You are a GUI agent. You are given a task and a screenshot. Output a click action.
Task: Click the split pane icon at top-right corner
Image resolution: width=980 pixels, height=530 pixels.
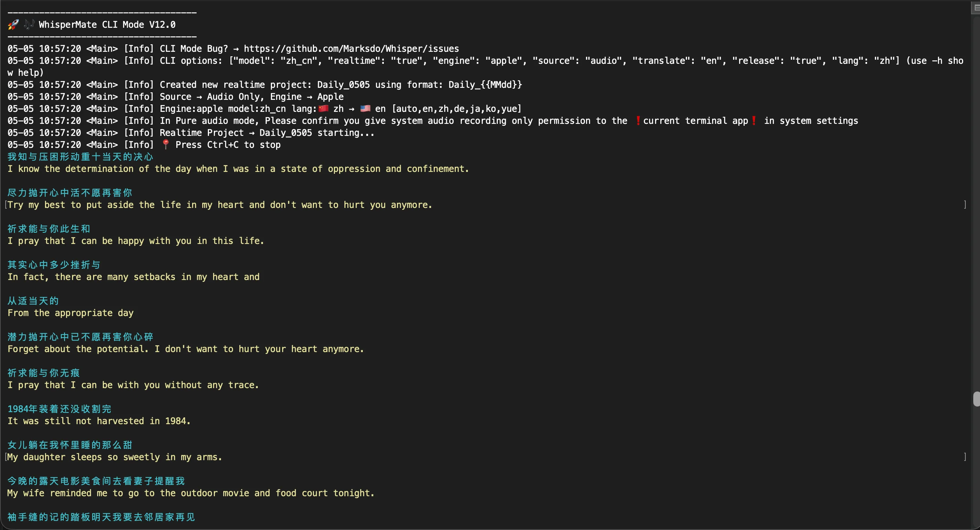point(976,8)
